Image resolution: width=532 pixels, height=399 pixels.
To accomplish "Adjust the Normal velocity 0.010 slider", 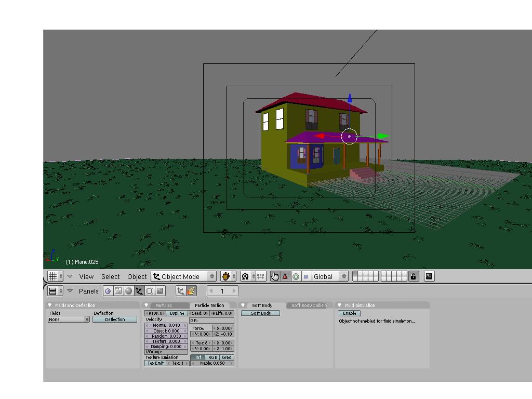I will click(x=166, y=325).
